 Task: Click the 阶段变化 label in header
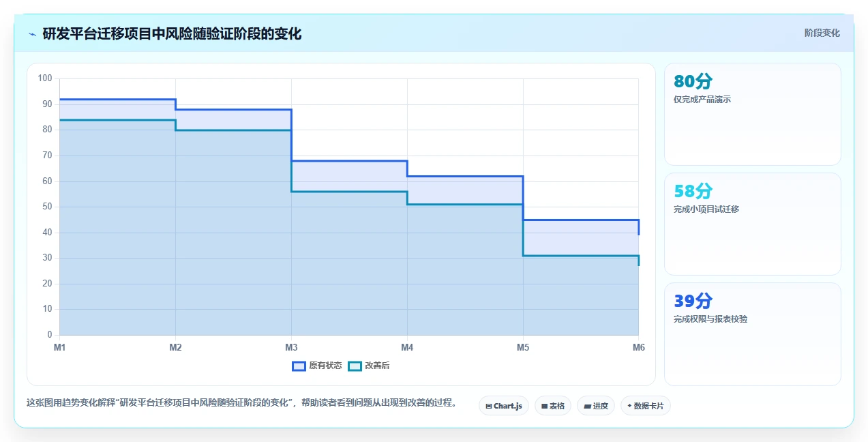pos(822,33)
